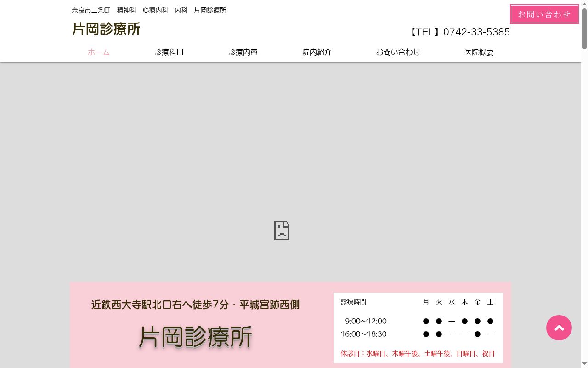588x368 pixels.
Task: Click the 水 column header in schedule
Action: (x=452, y=302)
